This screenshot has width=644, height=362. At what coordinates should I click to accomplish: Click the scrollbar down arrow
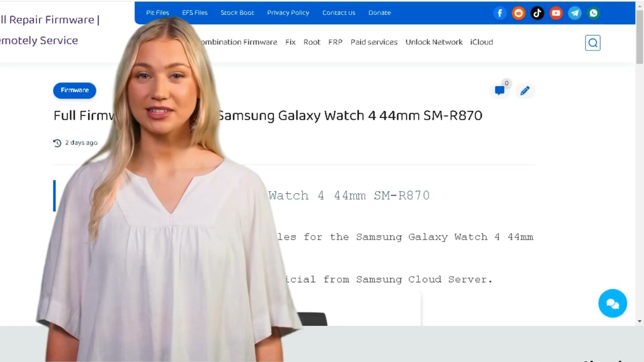point(639,321)
